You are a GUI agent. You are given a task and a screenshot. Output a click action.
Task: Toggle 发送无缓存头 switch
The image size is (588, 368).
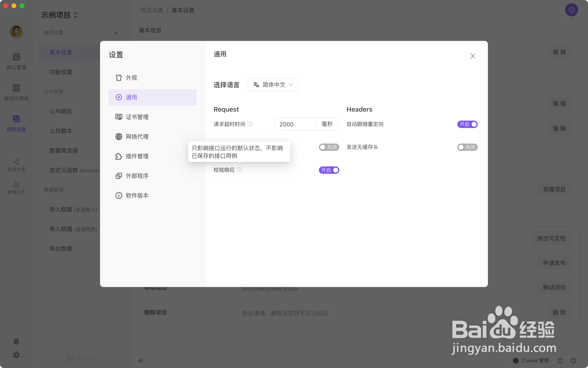point(467,147)
